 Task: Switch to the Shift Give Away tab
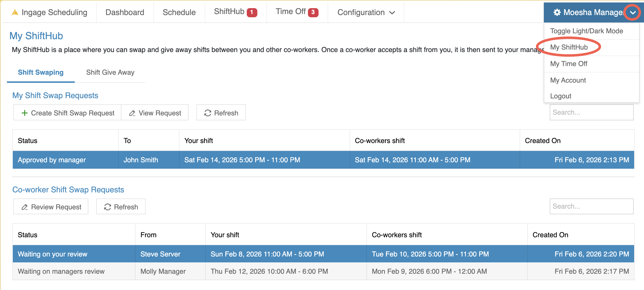pos(110,72)
